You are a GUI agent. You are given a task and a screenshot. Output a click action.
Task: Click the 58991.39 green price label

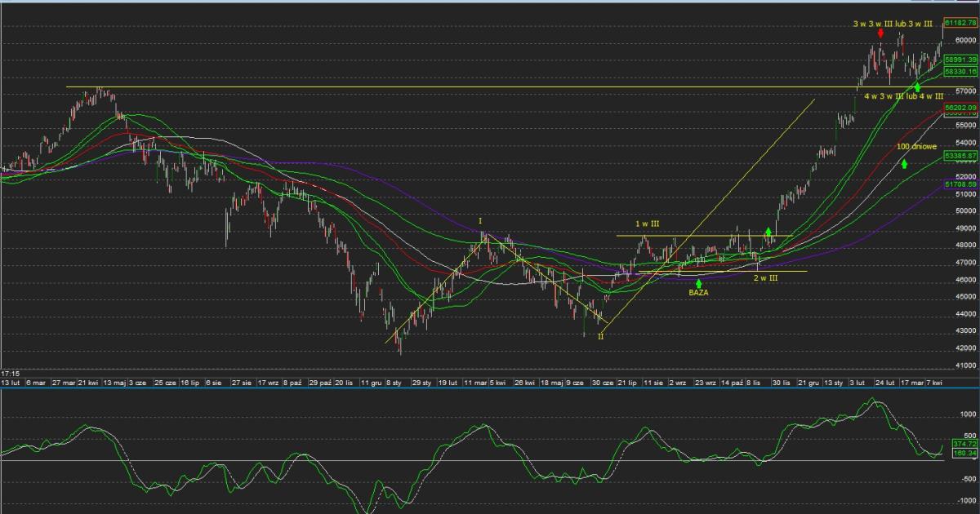tap(961, 60)
